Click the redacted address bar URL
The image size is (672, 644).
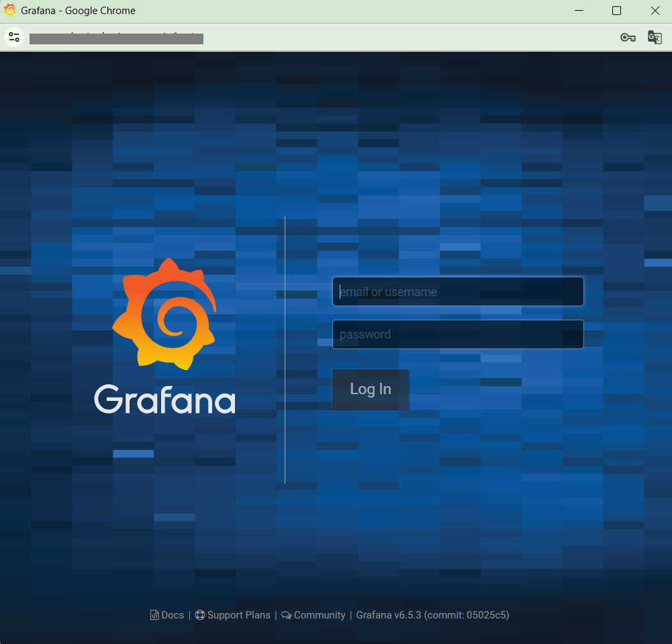[116, 38]
